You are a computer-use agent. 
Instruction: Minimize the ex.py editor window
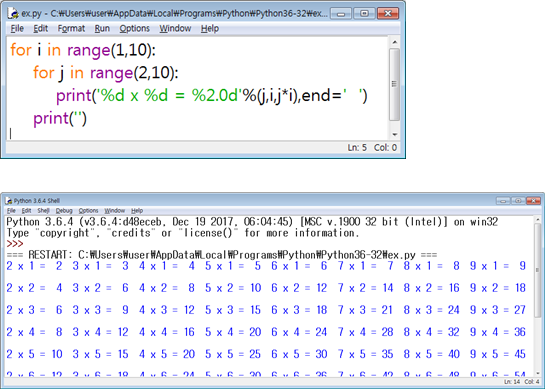[x=341, y=14]
